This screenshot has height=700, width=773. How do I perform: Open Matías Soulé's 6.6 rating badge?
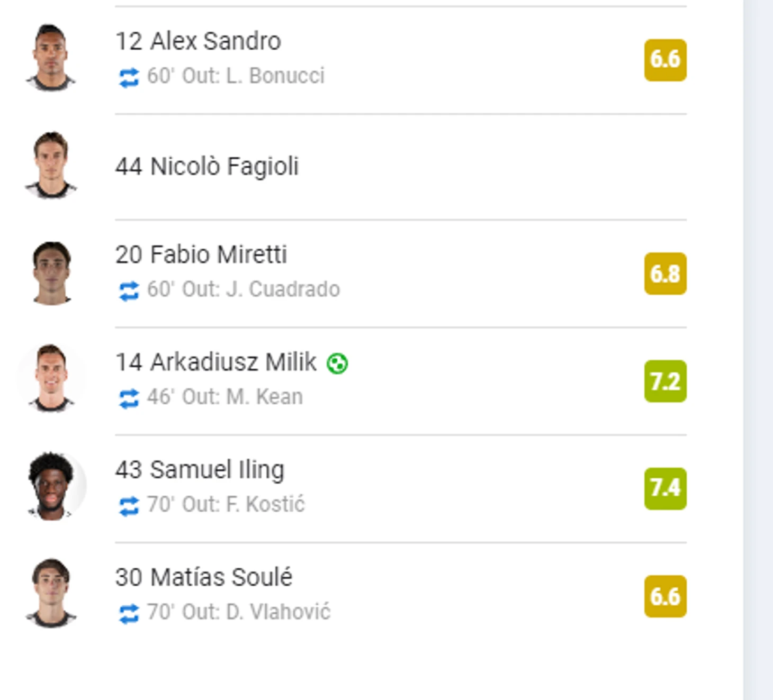point(665,596)
